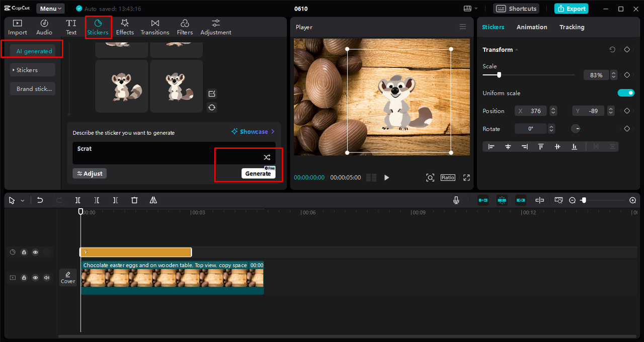Open the Ratio settings
This screenshot has width=644, height=342.
[x=448, y=178]
